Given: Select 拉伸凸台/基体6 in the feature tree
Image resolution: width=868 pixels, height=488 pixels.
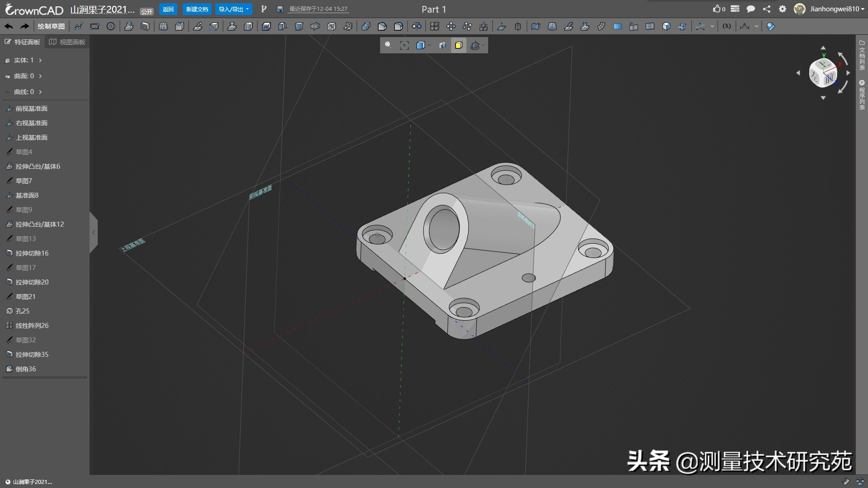Looking at the screenshot, I should tap(38, 166).
